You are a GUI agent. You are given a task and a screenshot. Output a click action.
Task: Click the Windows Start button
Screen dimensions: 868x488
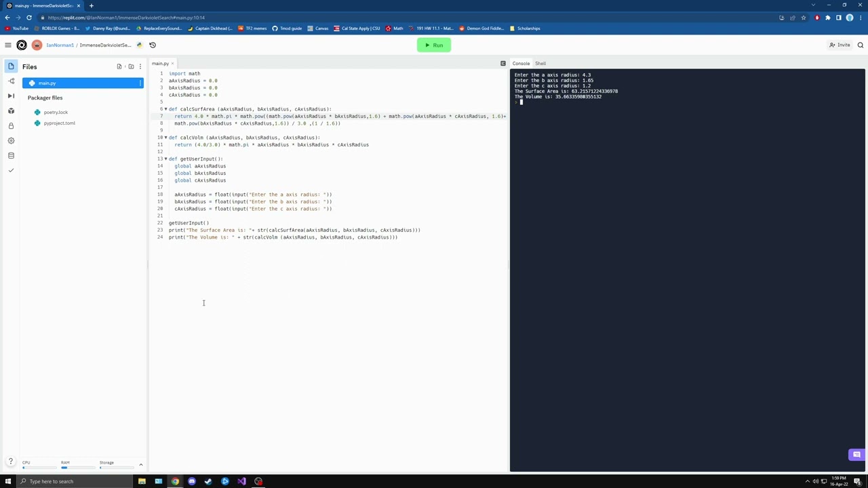coord(8,481)
